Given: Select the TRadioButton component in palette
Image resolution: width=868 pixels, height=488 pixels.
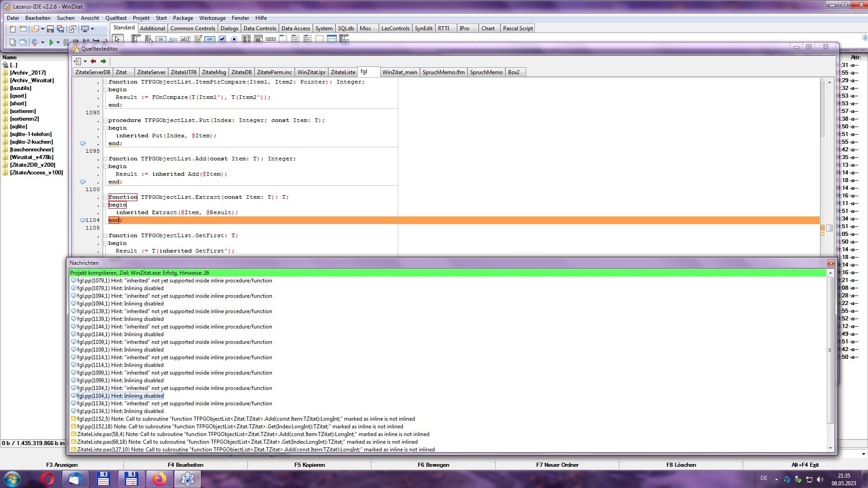Looking at the screenshot, I should point(234,39).
